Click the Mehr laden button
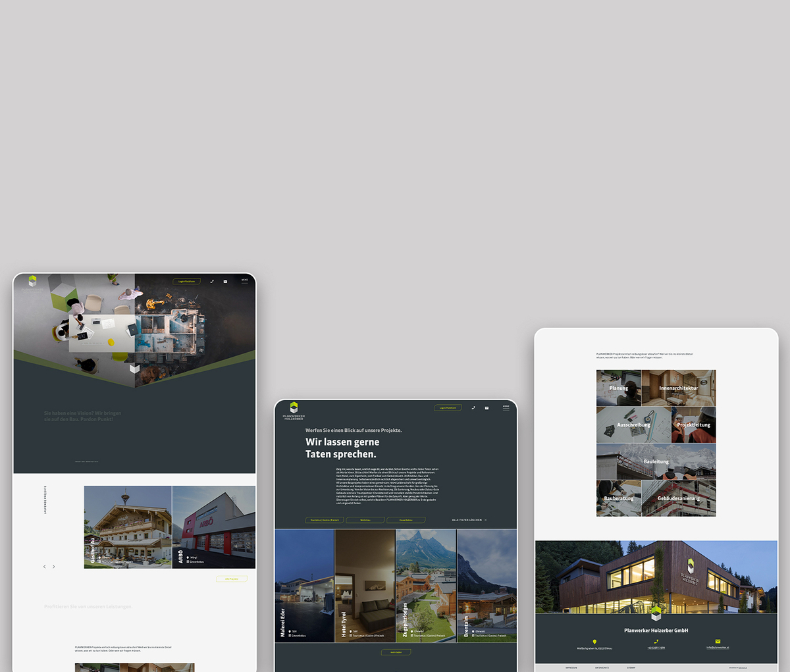790x672 pixels. [x=396, y=652]
